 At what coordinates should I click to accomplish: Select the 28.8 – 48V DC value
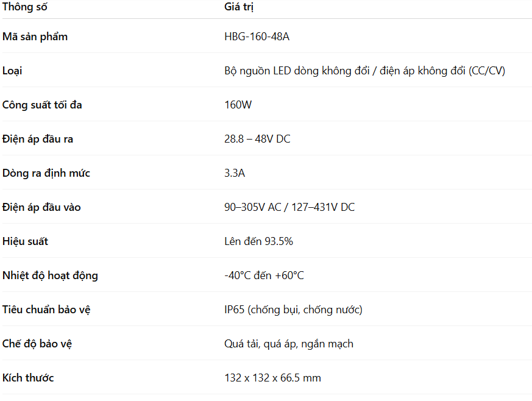(x=257, y=139)
